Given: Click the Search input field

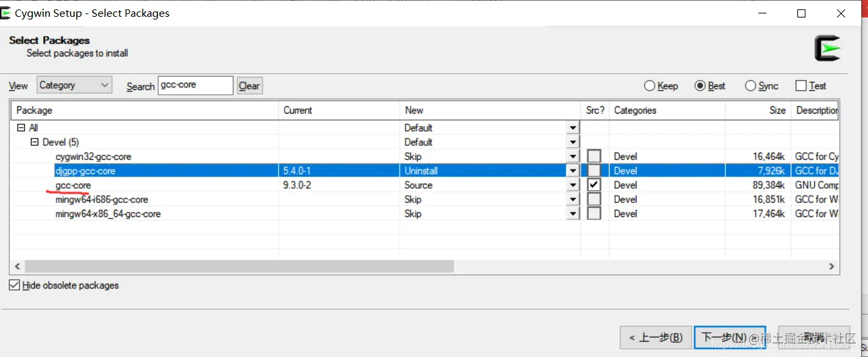Looking at the screenshot, I should click(x=196, y=85).
